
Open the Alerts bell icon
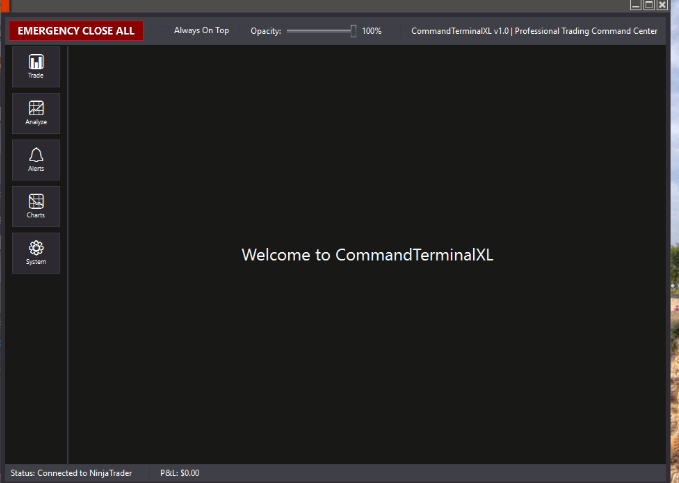[36, 158]
